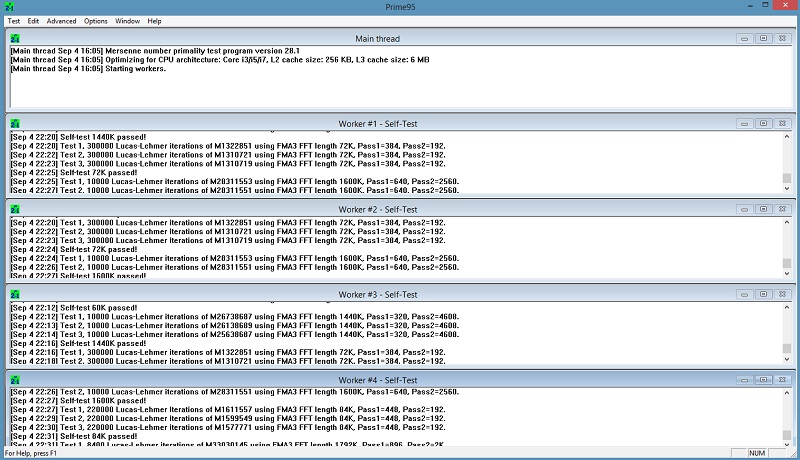Click the 'Starting workers.' log line

pyautogui.click(x=88, y=68)
